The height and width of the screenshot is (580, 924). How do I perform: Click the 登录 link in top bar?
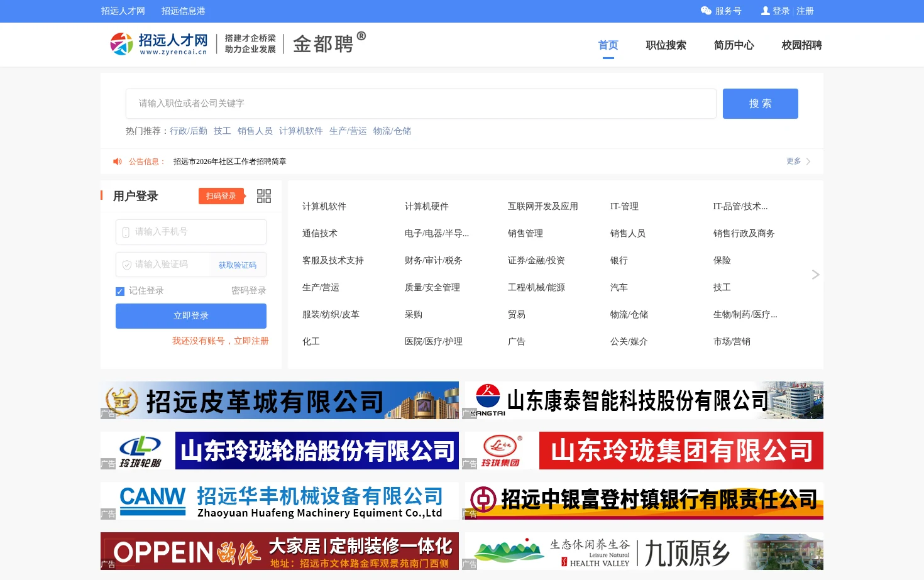point(781,11)
